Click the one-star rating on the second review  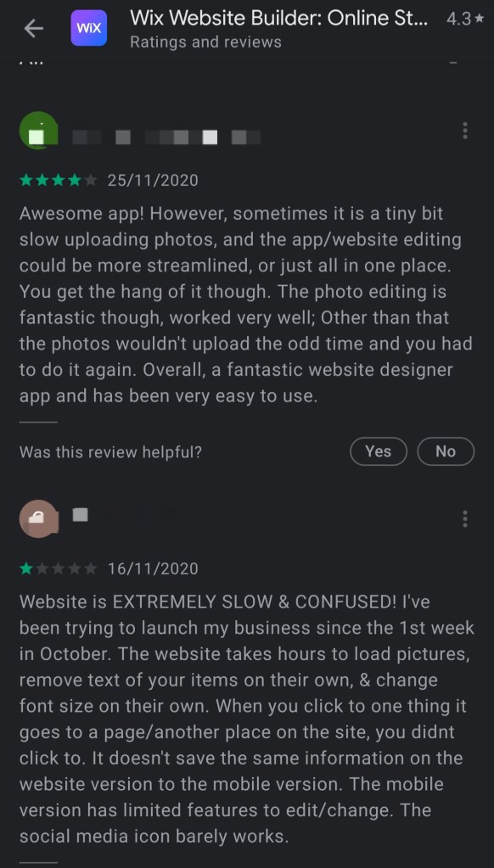[59, 568]
